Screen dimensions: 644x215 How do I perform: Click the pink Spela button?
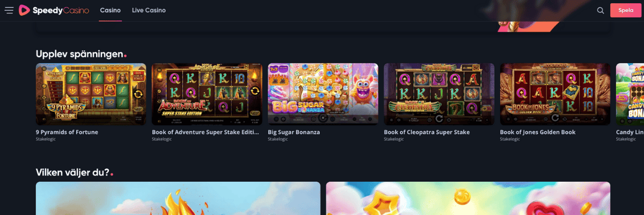(626, 10)
